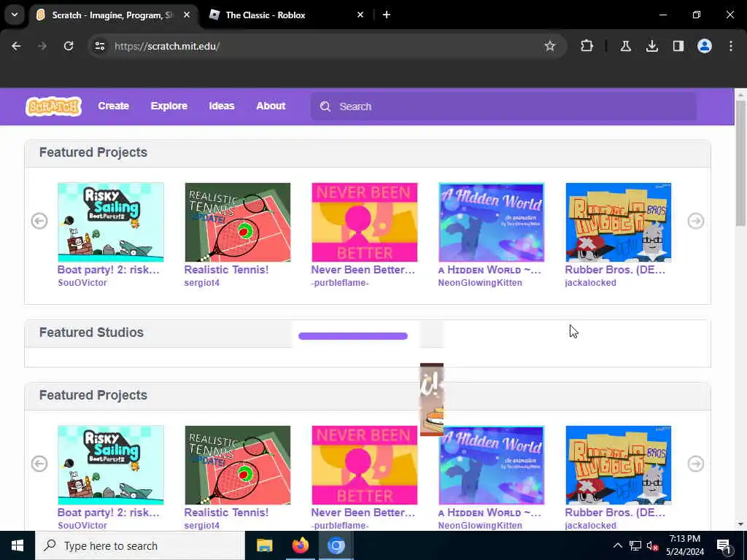Open top Rubber Bros thumbnail

[x=619, y=222]
